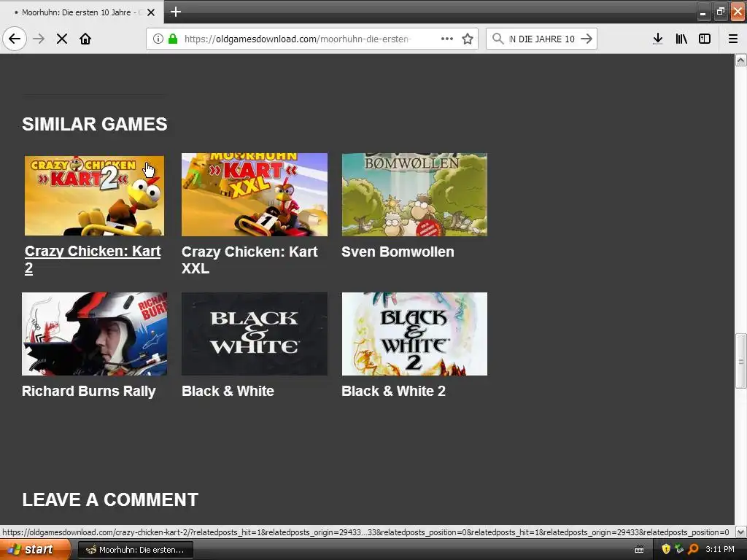747x560 pixels.
Task: Click the page scrollbar up arrow
Action: click(741, 60)
